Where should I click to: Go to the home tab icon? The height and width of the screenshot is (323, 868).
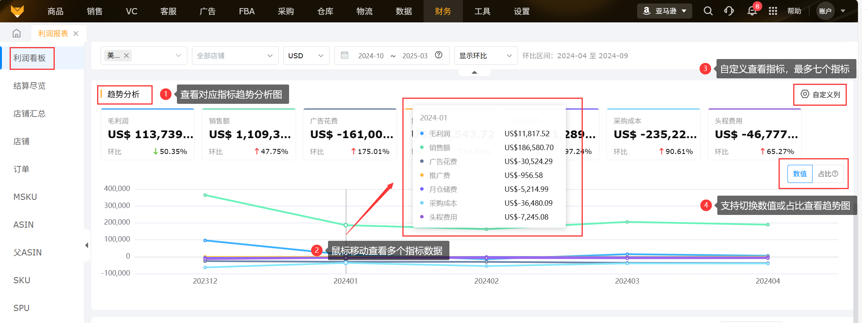coord(17,34)
